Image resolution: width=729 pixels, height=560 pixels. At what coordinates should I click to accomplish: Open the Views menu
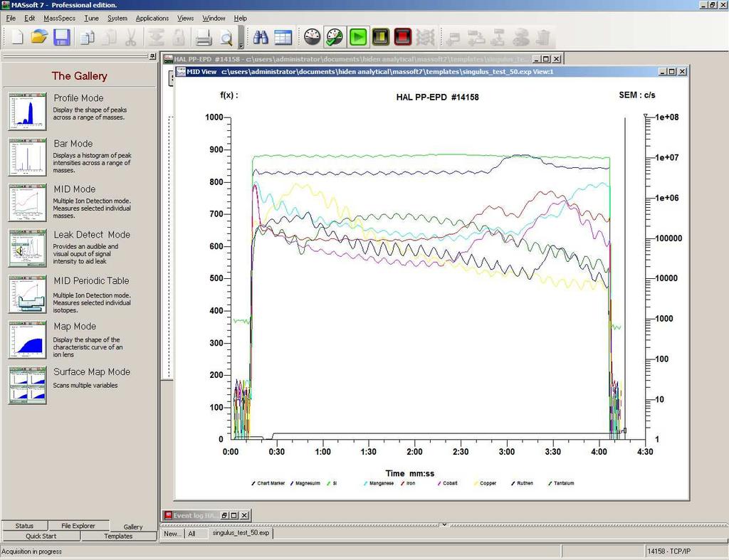click(185, 18)
